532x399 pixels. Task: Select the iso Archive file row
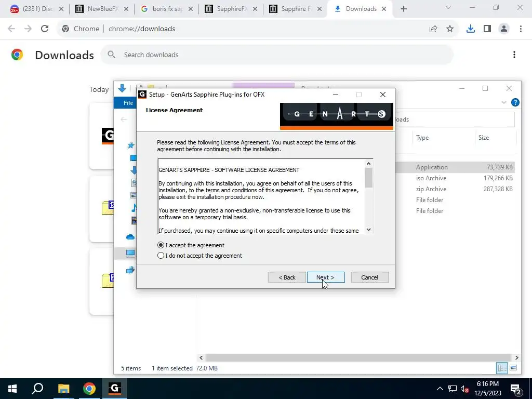click(x=455, y=178)
